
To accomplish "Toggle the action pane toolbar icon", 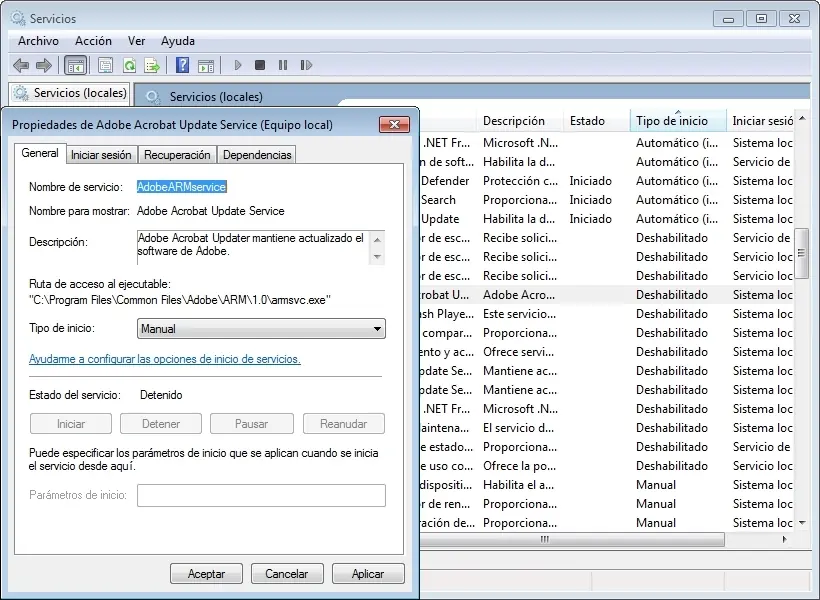I will (206, 65).
